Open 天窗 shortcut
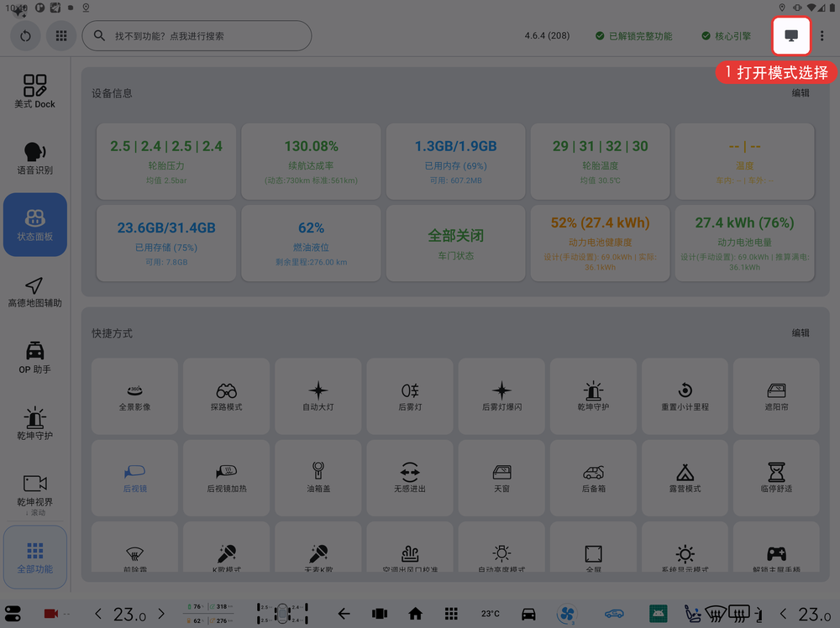Viewport: 840px width, 628px height. 501,478
